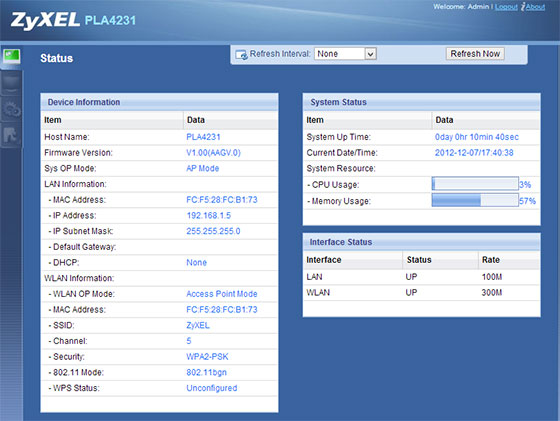Image resolution: width=560 pixels, height=421 pixels.
Task: Click the 57% memory usage text
Action: coord(528,201)
